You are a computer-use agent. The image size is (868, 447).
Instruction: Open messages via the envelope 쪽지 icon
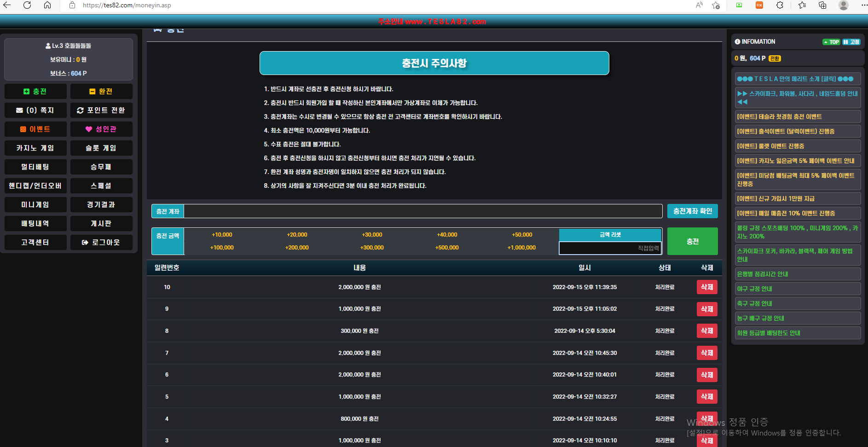click(x=19, y=110)
